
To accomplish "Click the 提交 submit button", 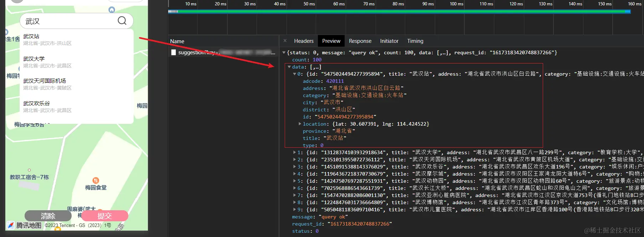I will tap(105, 216).
